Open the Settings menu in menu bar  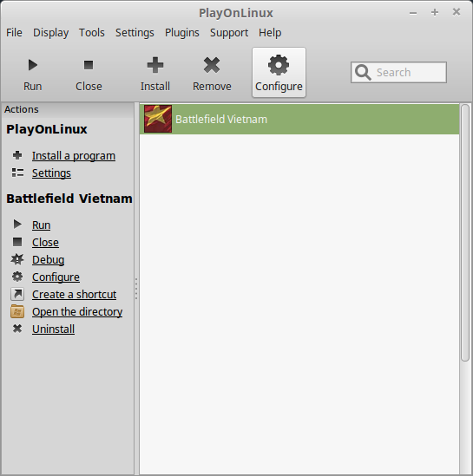135,32
